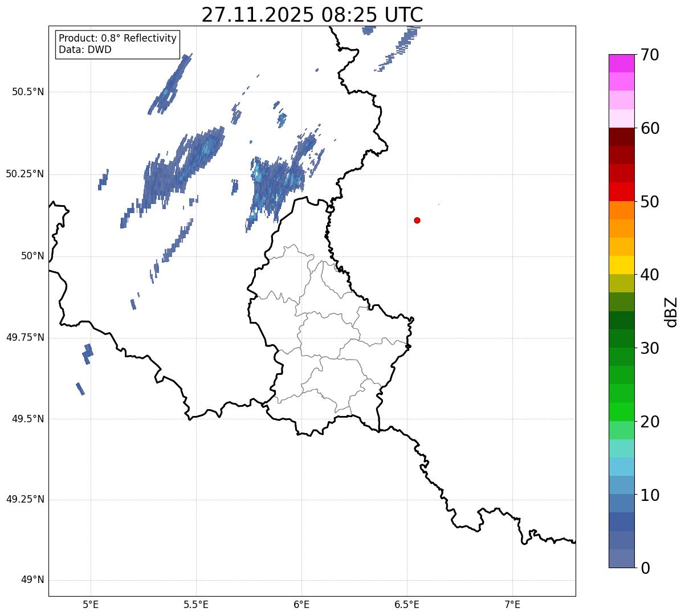The width and height of the screenshot is (685, 616).
Task: Click the 40 tick label on the colorbar
Action: click(650, 275)
